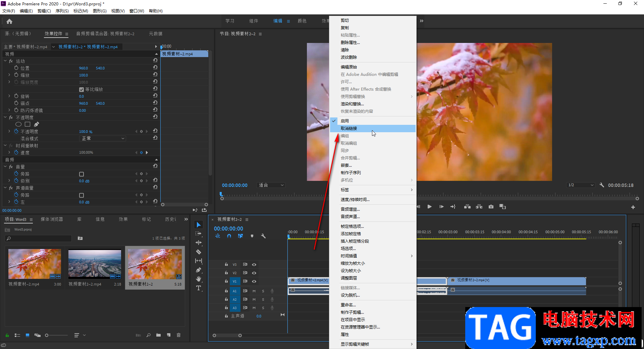The width and height of the screenshot is (644, 349).
Task: Mute audio track A1
Action: coord(254,291)
